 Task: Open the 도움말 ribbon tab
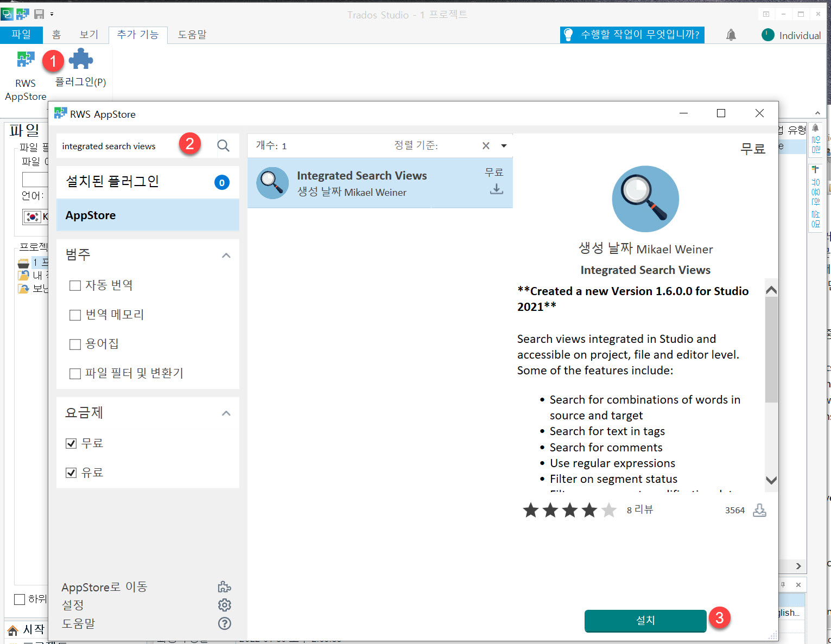191,34
